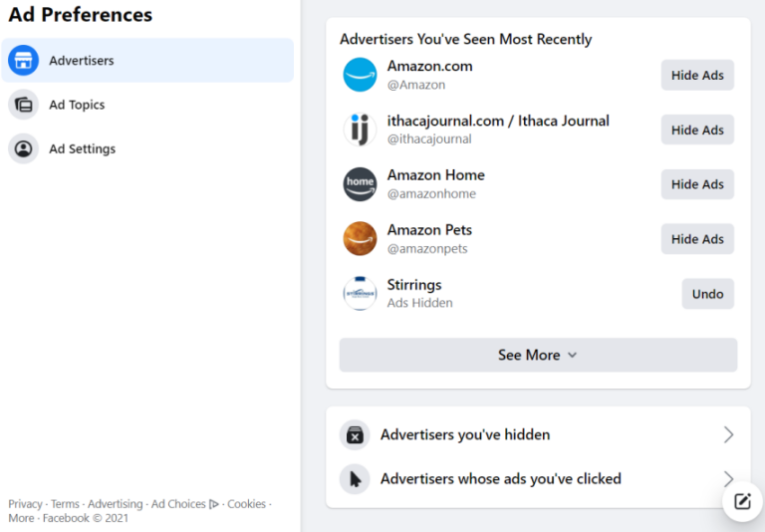Hide ads from Amazon.com
The image size is (765, 532).
click(x=697, y=75)
